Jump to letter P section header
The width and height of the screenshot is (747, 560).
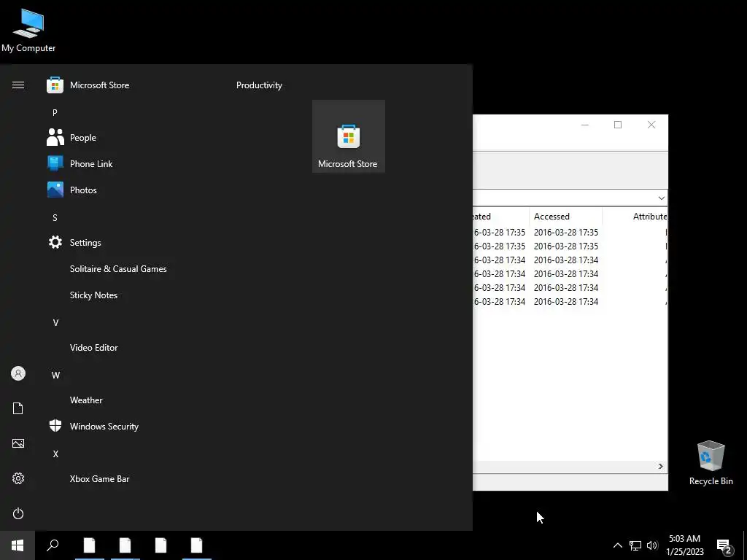(55, 113)
